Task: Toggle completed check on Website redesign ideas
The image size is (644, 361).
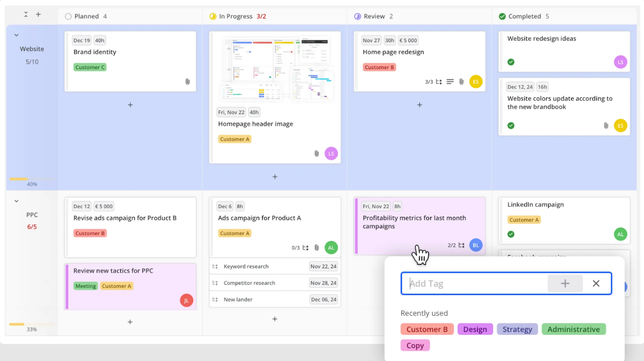Action: click(x=511, y=62)
